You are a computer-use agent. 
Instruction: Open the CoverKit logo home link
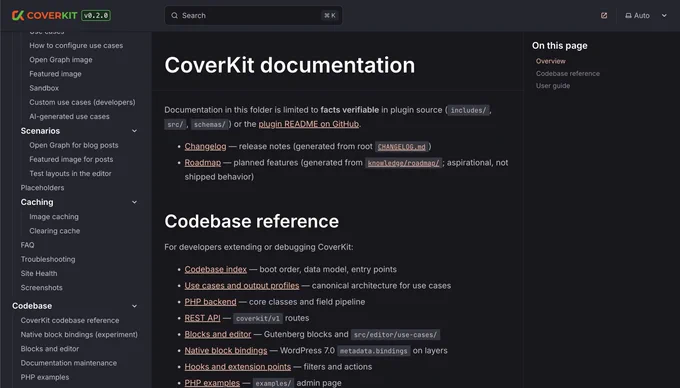pos(44,16)
